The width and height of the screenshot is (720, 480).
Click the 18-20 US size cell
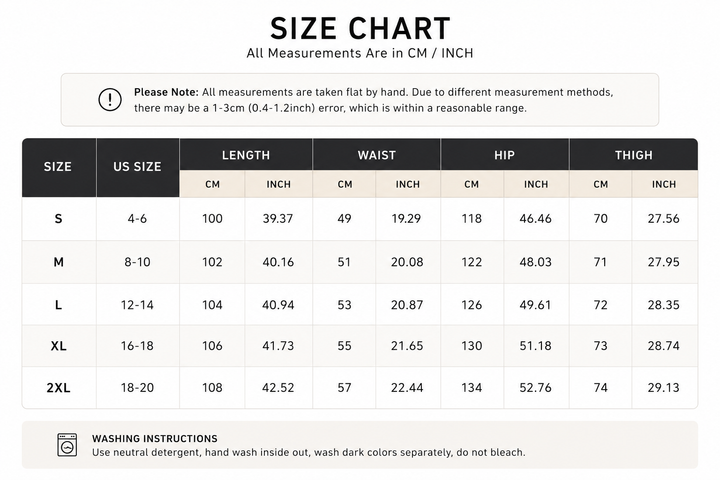pos(137,388)
